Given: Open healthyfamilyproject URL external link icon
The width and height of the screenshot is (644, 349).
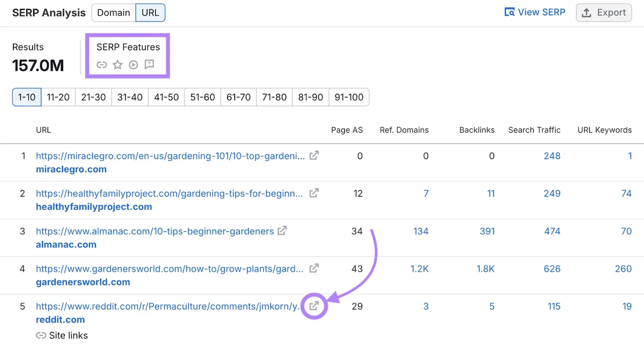Looking at the screenshot, I should [314, 193].
